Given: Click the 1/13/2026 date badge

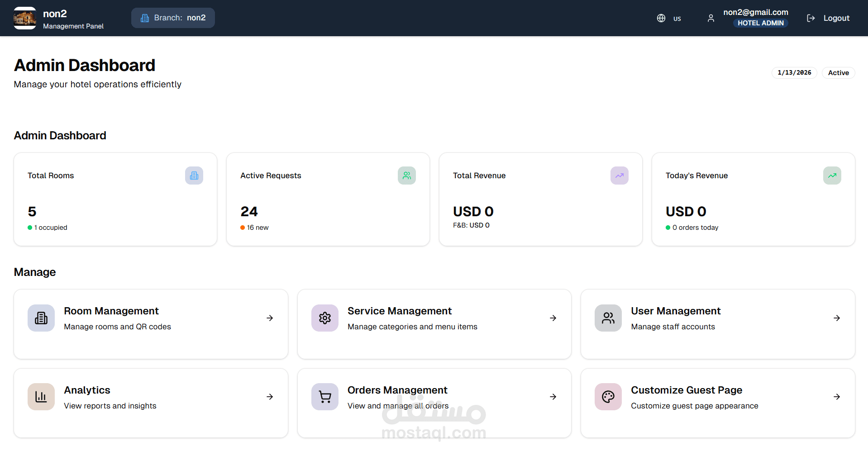Looking at the screenshot, I should [794, 73].
